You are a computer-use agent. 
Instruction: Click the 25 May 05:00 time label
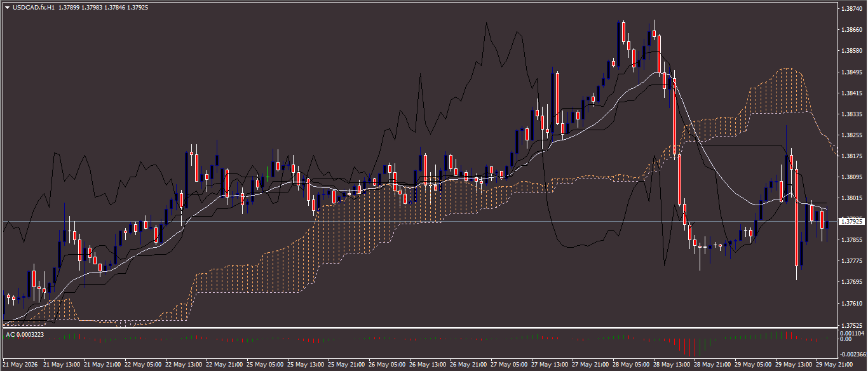tap(265, 365)
